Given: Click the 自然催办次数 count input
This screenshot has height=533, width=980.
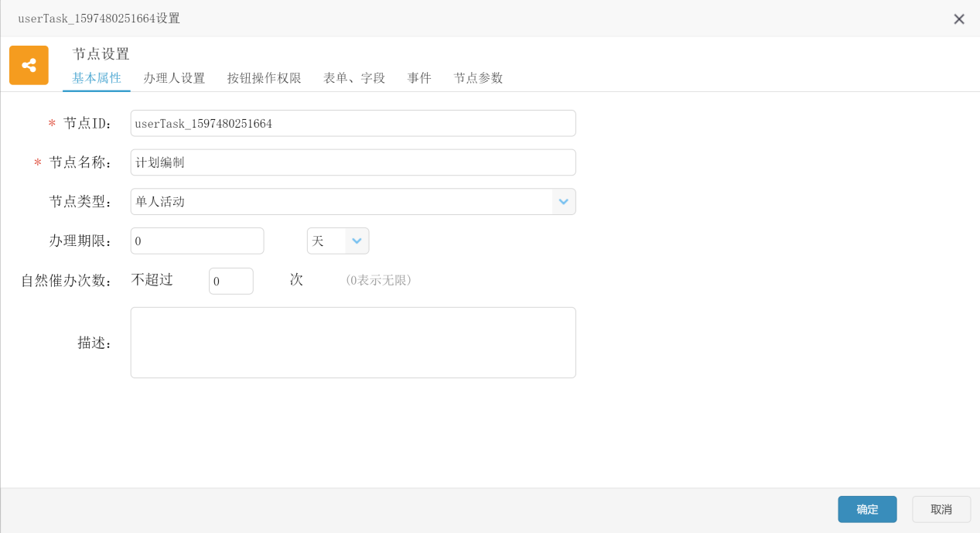Looking at the screenshot, I should click(231, 281).
